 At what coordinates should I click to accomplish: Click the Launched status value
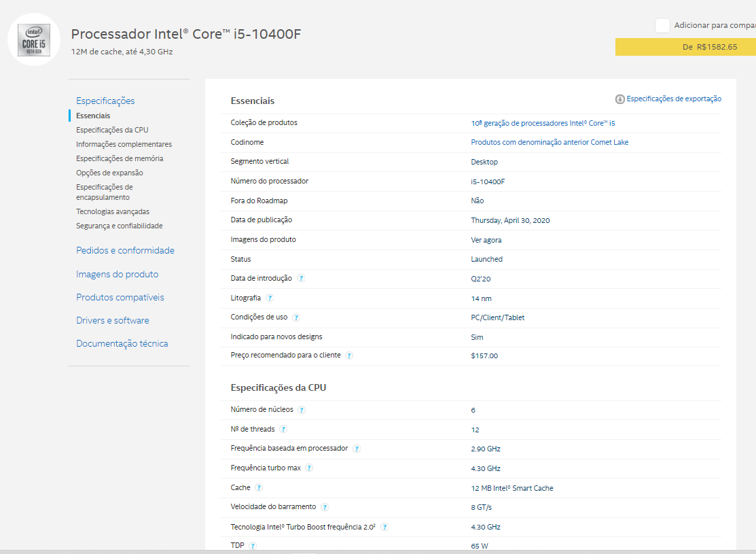pyautogui.click(x=486, y=259)
